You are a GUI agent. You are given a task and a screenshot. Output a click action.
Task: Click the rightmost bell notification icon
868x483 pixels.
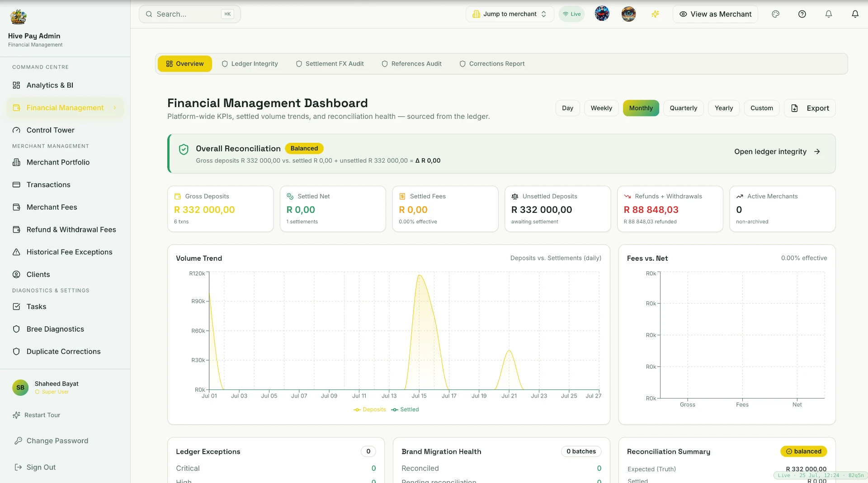point(855,14)
